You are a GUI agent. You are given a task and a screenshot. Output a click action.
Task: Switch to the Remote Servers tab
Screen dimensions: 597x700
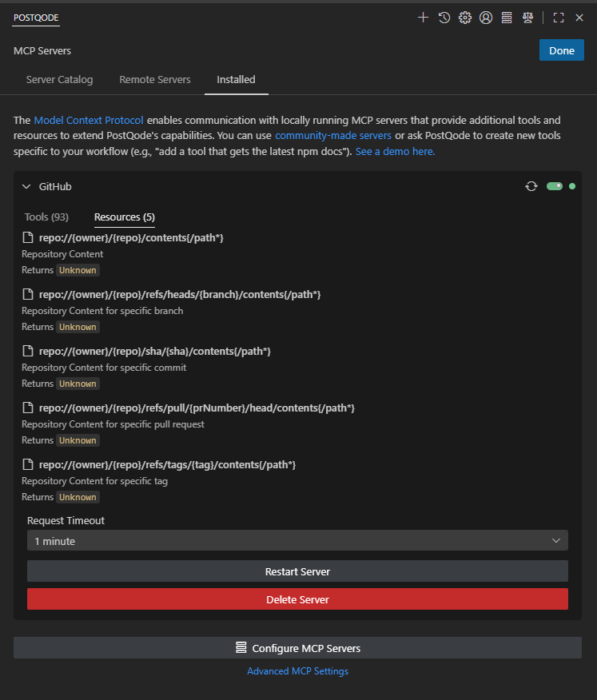(155, 80)
